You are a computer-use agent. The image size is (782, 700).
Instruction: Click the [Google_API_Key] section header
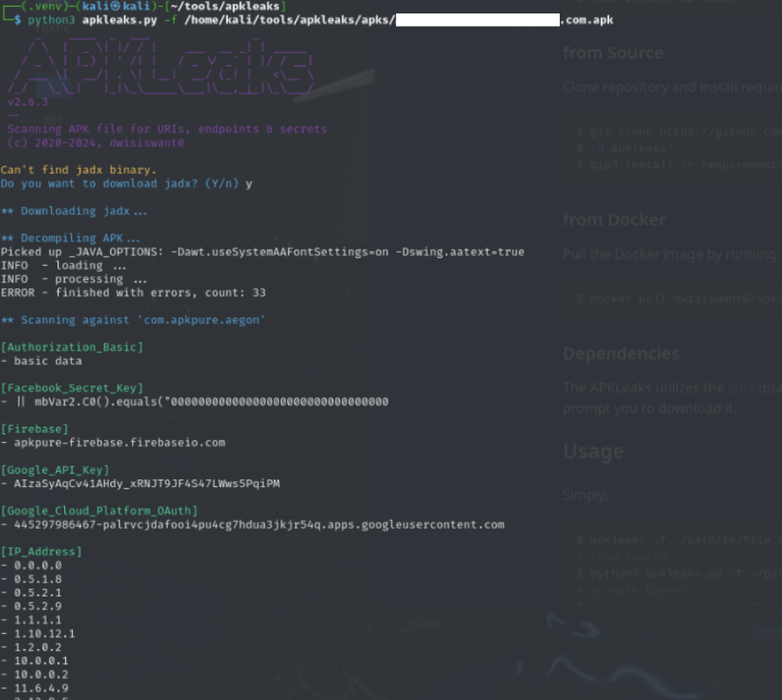point(54,469)
